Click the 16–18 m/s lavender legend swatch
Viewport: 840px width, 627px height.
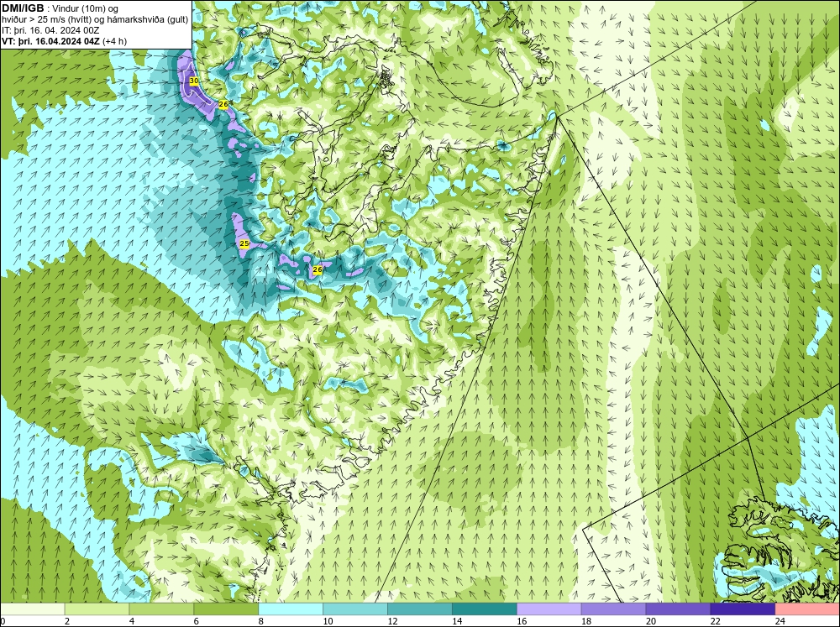click(549, 609)
